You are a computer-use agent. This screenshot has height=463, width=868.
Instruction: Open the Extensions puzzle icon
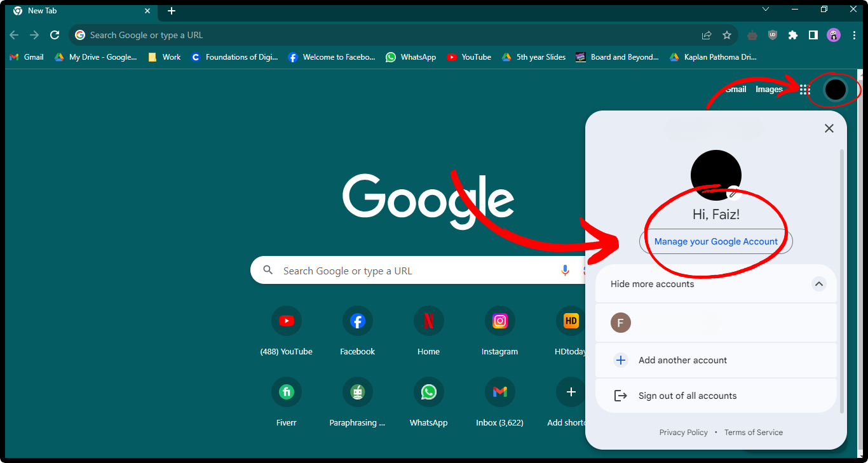coord(792,35)
